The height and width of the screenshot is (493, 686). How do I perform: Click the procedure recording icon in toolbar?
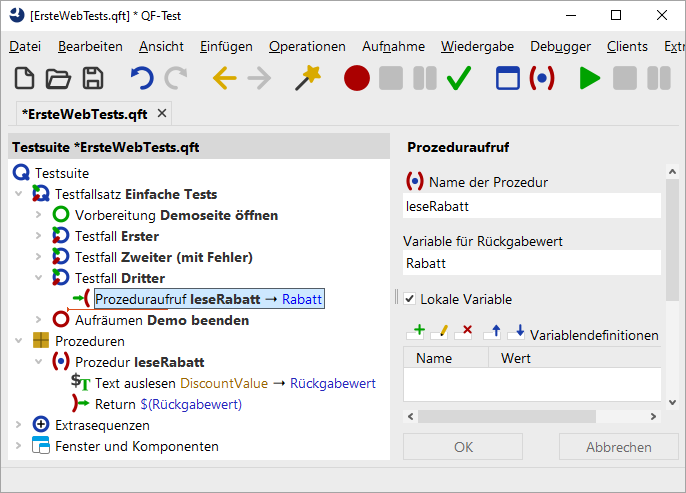542,78
